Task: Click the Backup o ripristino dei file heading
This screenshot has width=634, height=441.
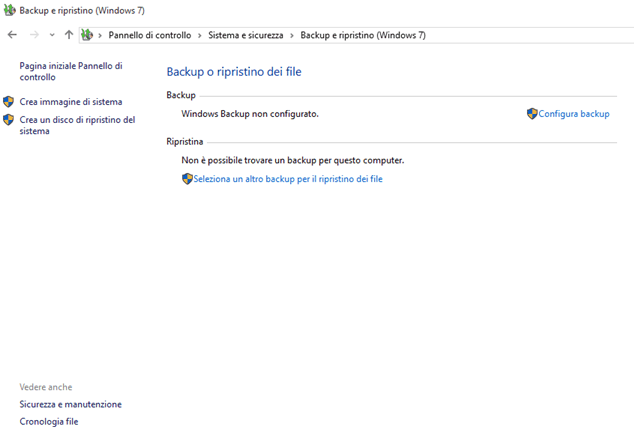Action: (x=234, y=72)
